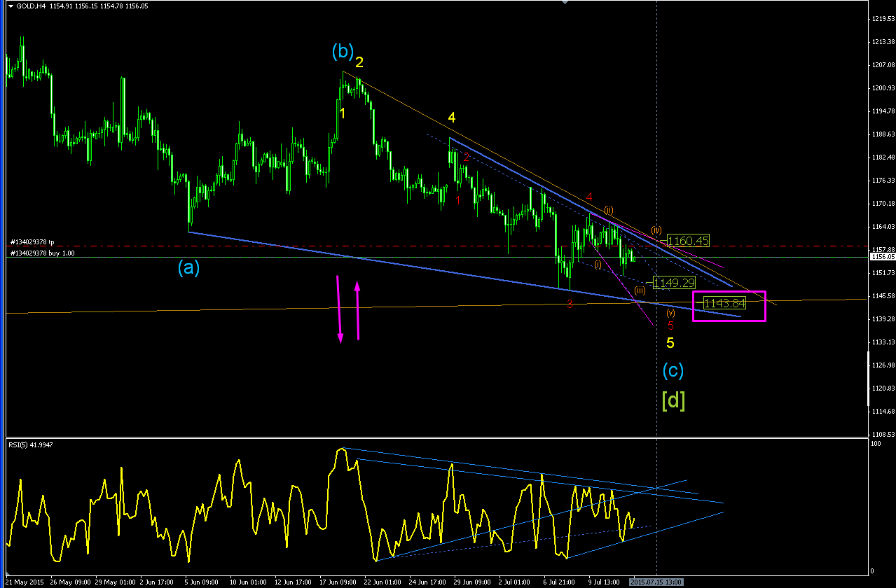Select the orange (ii) sub-wave label
This screenshot has height=588, width=896.
(609, 209)
